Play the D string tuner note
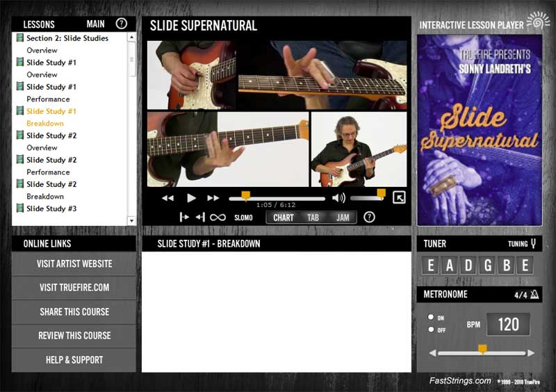The width and height of the screenshot is (556, 392). coord(468,266)
